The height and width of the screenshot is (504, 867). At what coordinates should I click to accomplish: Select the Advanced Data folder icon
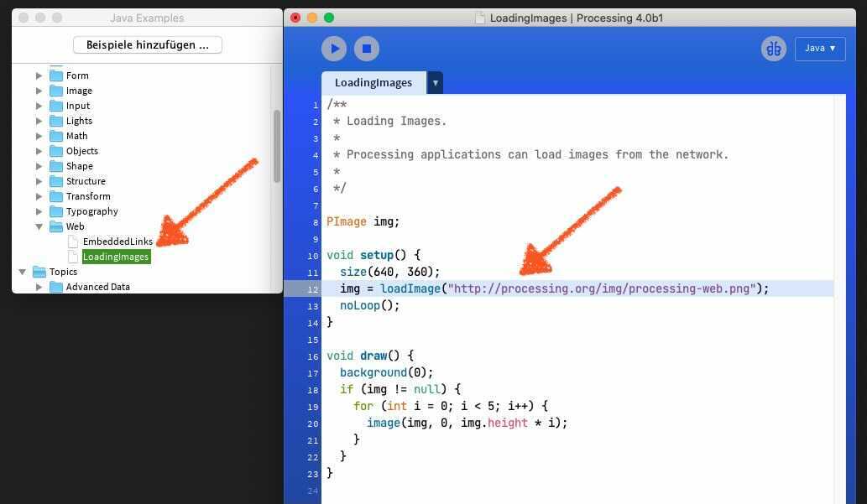pos(56,286)
